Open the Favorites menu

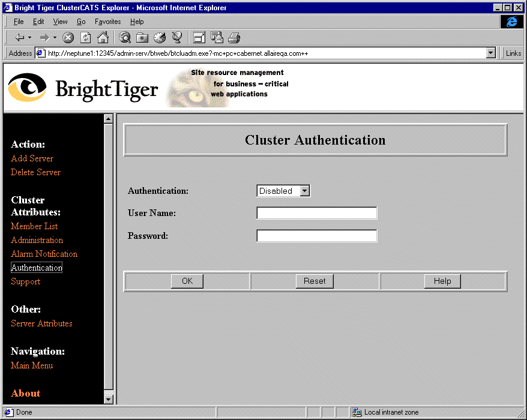tap(107, 22)
